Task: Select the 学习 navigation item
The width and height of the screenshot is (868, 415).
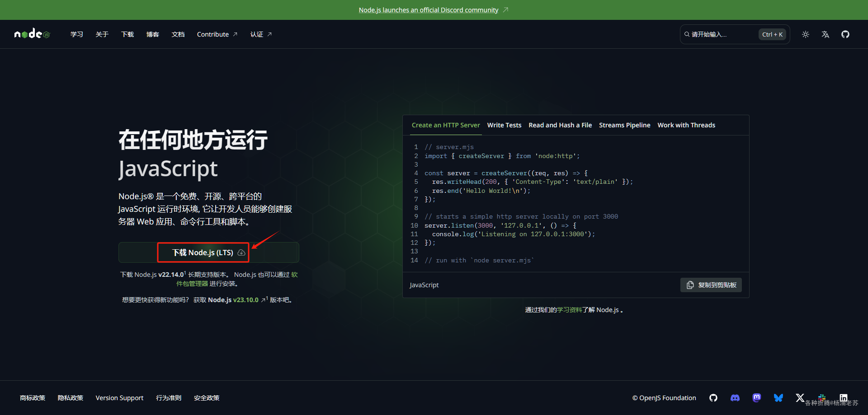Action: [77, 34]
